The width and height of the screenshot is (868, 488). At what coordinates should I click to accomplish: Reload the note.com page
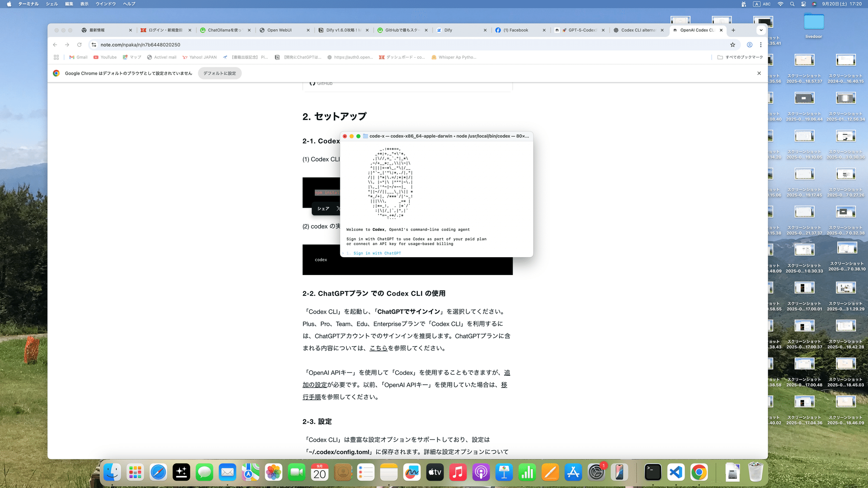pos(79,45)
